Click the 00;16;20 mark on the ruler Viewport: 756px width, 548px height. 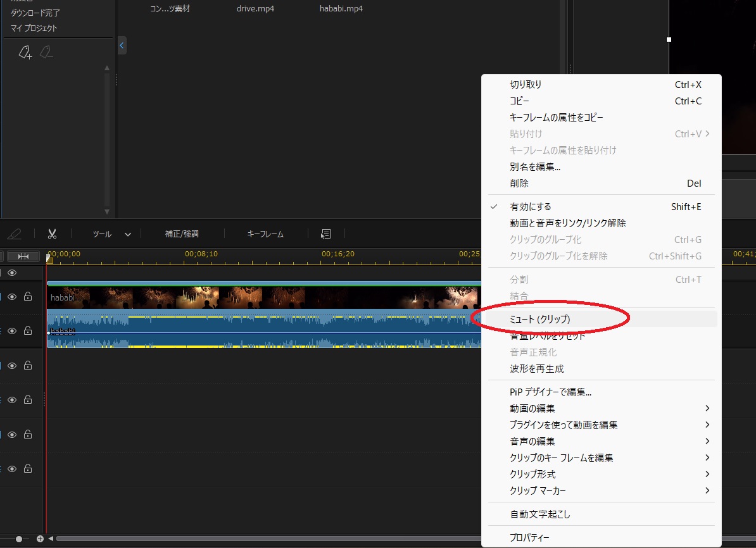point(338,254)
